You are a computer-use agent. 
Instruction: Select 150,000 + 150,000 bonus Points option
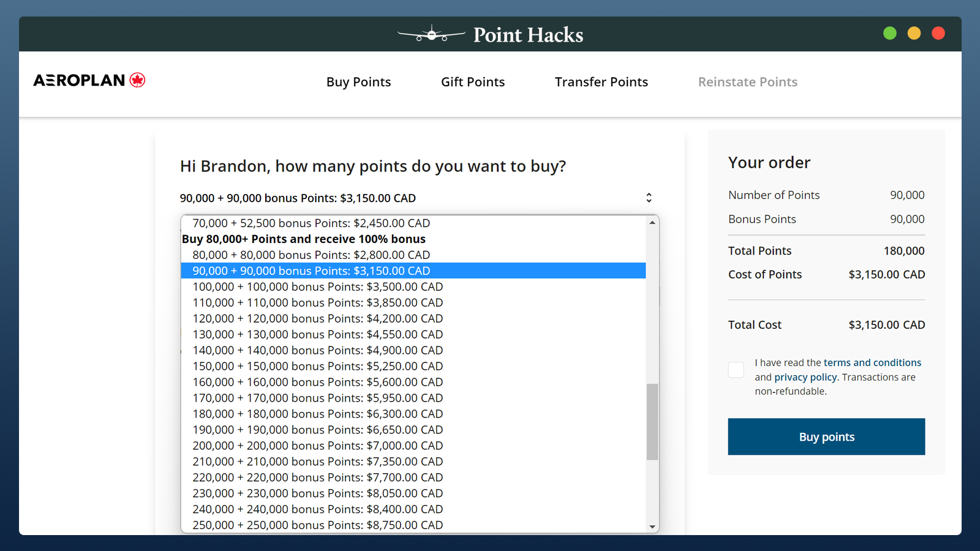pos(413,366)
